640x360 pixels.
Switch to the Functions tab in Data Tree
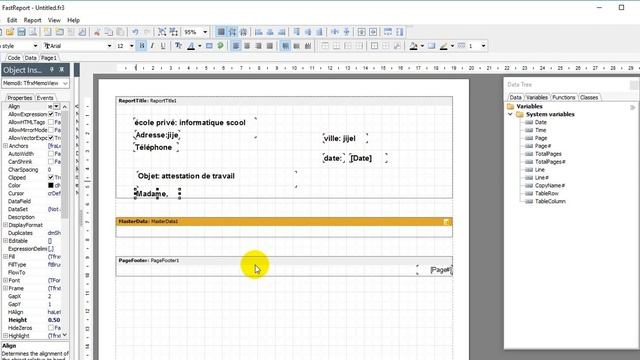click(x=563, y=98)
